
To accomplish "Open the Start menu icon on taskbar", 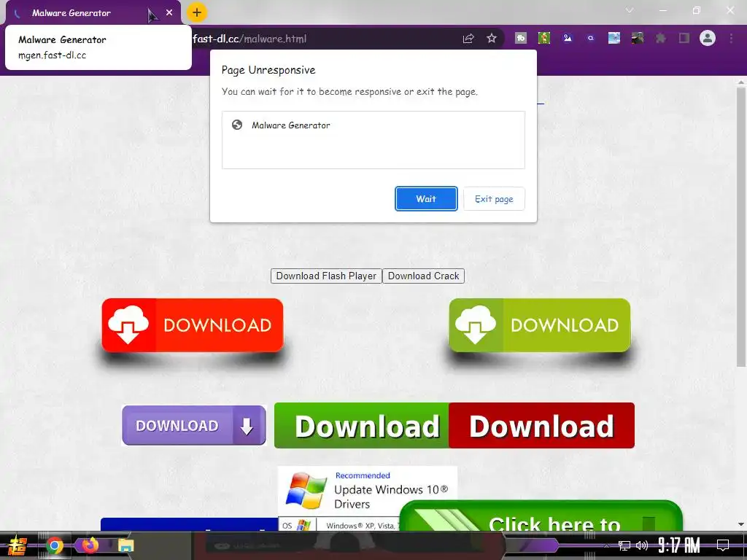I will point(18,545).
